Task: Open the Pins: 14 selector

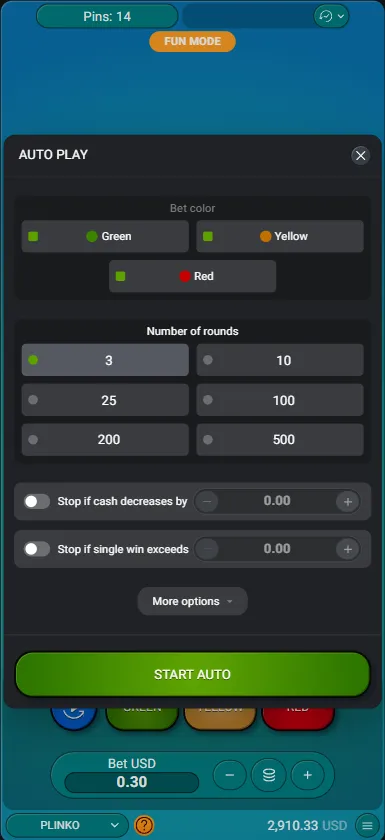Action: (x=107, y=16)
